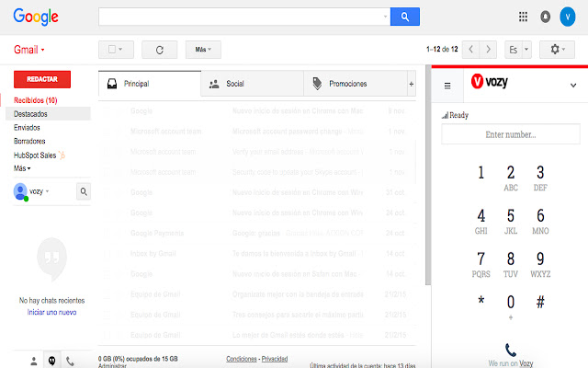Click the Enter number field
This screenshot has width=588, height=368.
point(511,134)
